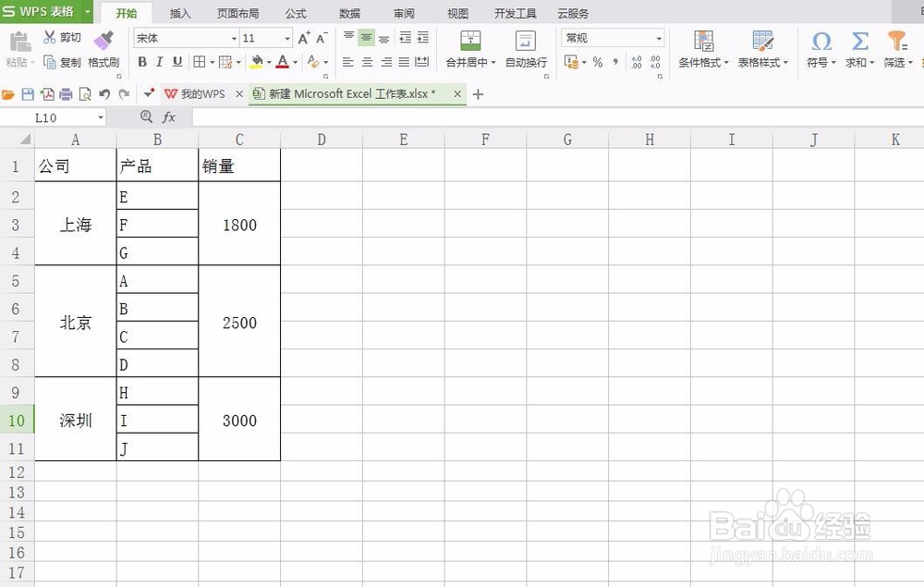Screen dimensions: 924x587
Task: Export to PDF icon
Action: click(47, 94)
